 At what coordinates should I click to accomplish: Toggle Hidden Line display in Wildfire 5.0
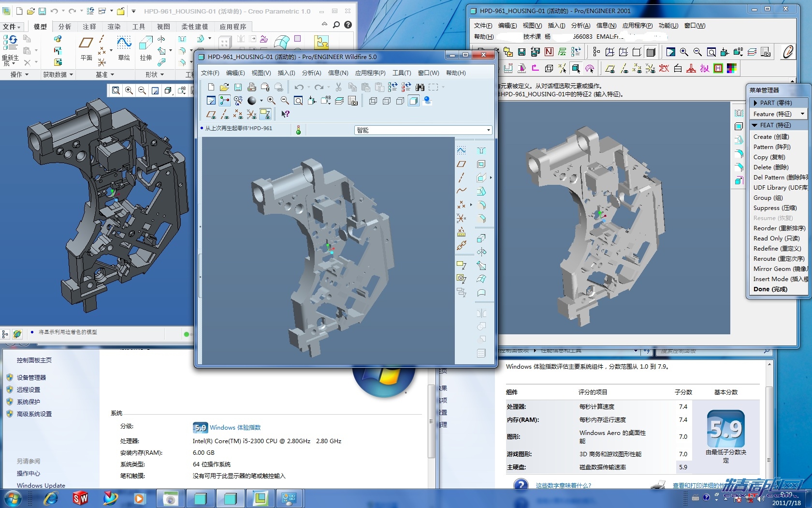(386, 101)
